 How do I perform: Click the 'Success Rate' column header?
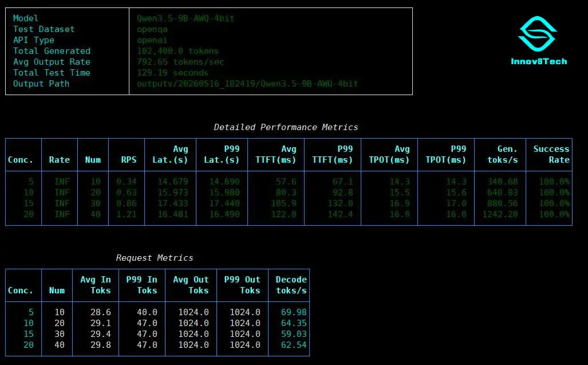(551, 155)
